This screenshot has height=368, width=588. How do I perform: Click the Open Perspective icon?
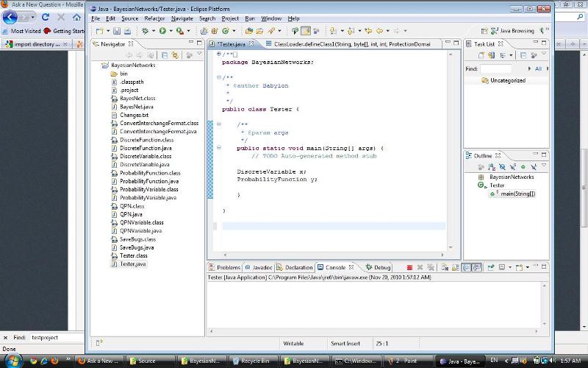pyautogui.click(x=484, y=31)
